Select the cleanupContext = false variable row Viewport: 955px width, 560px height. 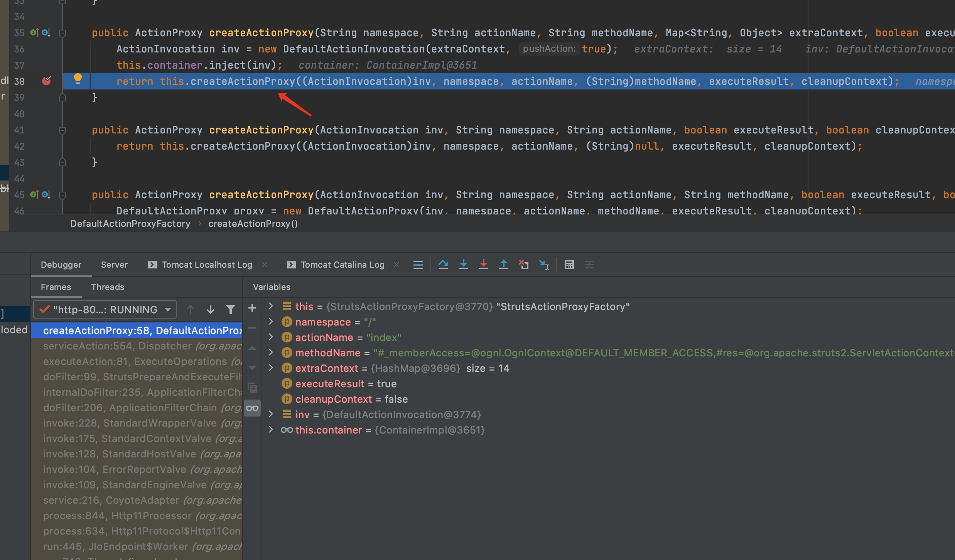[x=608, y=399]
